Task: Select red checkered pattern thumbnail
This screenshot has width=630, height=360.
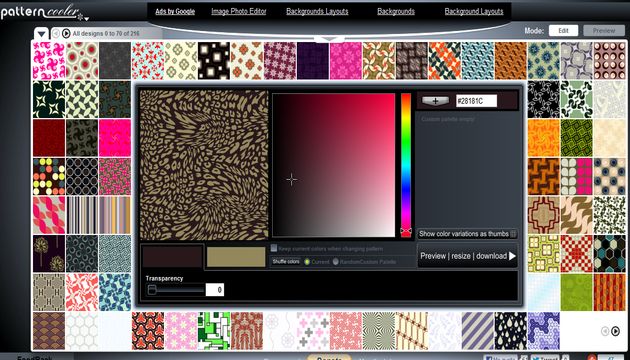Action: (576, 254)
